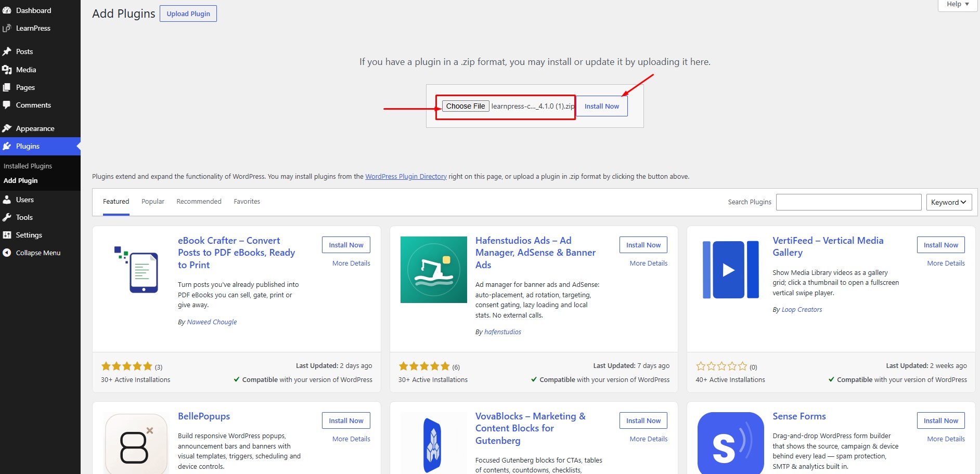Click the Dashboard gauge icon in sidebar
980x474 pixels.
7,10
